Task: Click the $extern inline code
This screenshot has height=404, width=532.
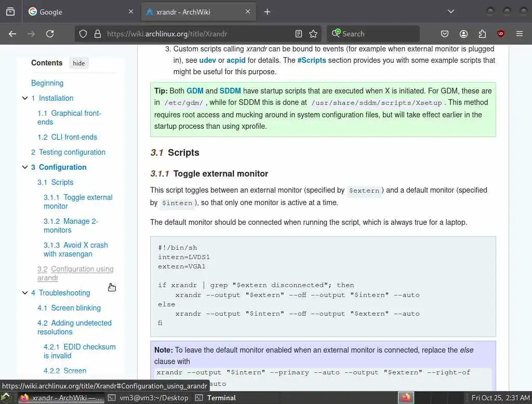Action: (x=364, y=191)
